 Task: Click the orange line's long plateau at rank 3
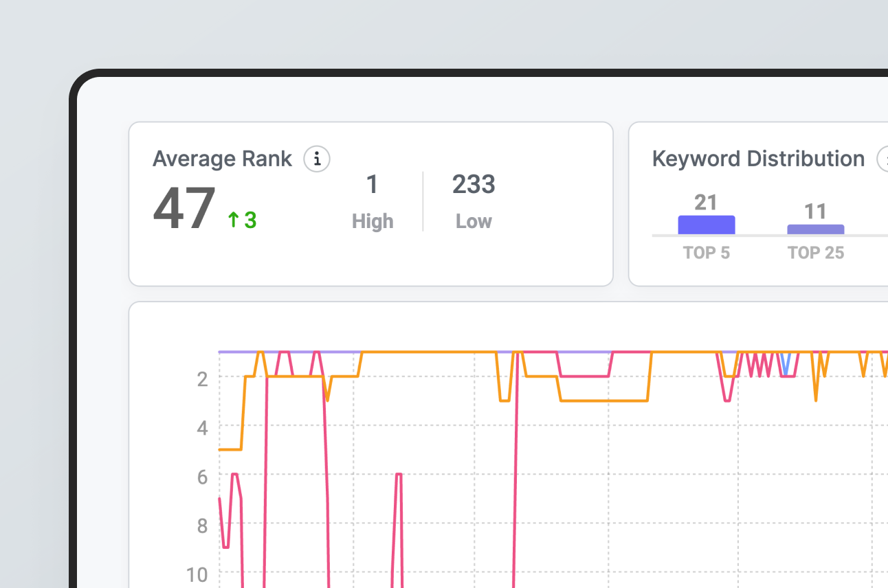point(605,400)
